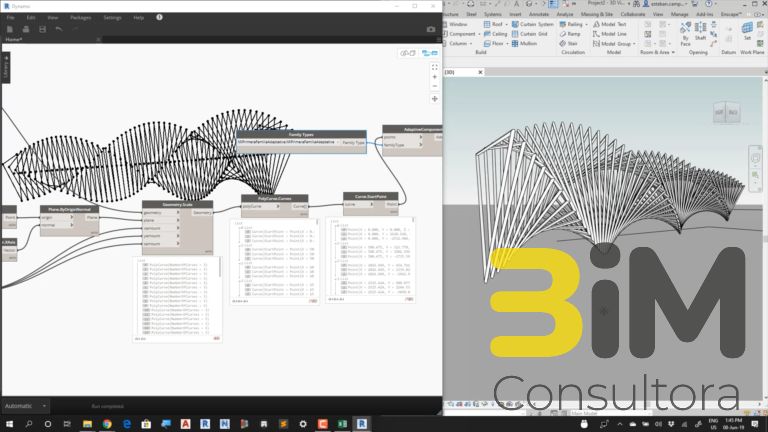
Task: Open the Collaborate ribbon tab
Action: pyautogui.click(x=633, y=14)
